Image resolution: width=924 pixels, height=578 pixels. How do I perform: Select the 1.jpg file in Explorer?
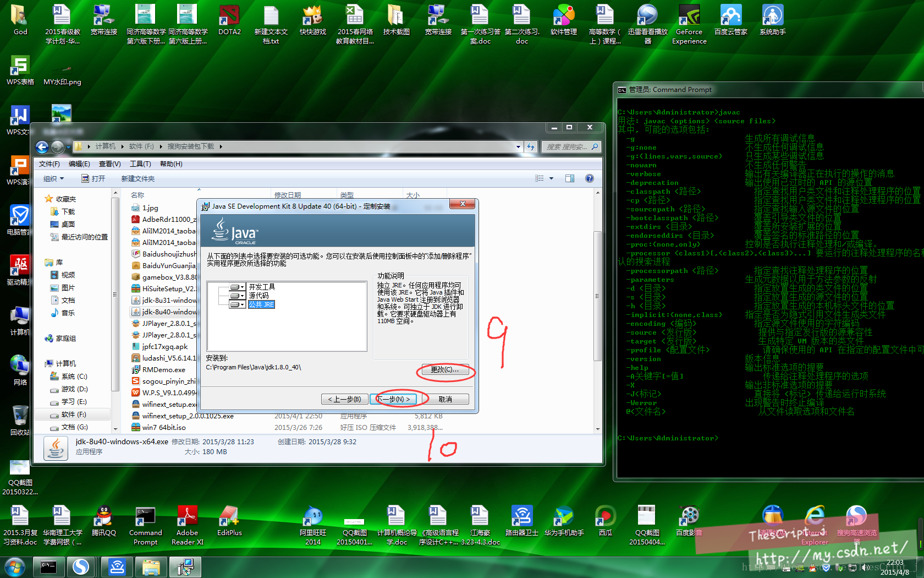click(150, 208)
